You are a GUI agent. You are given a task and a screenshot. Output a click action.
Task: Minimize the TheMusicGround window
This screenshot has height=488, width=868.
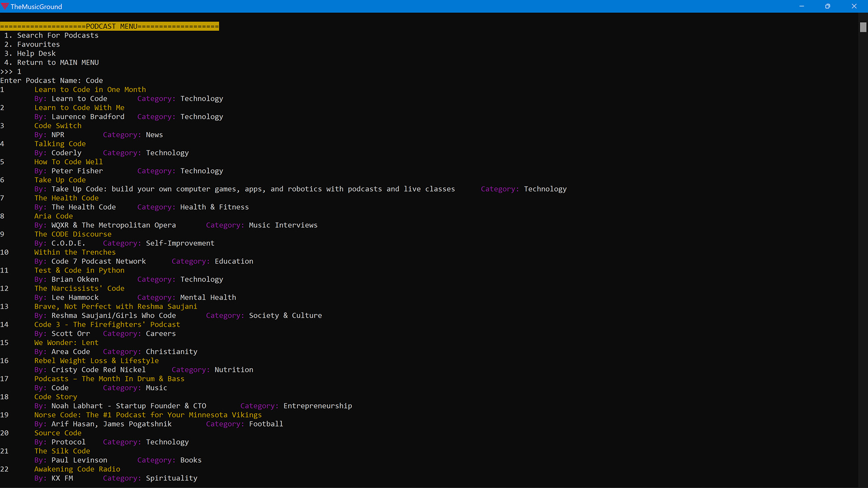click(x=802, y=6)
